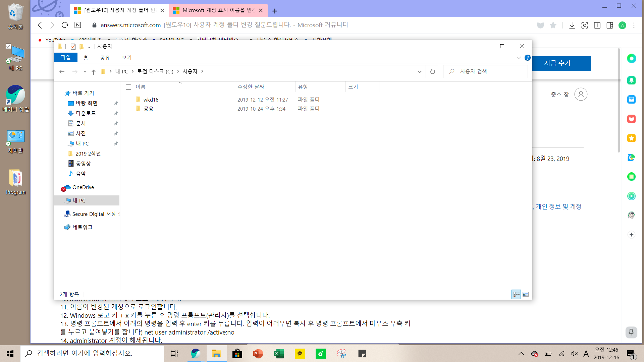Open browser downloads
644x362 pixels.
pyautogui.click(x=572, y=25)
